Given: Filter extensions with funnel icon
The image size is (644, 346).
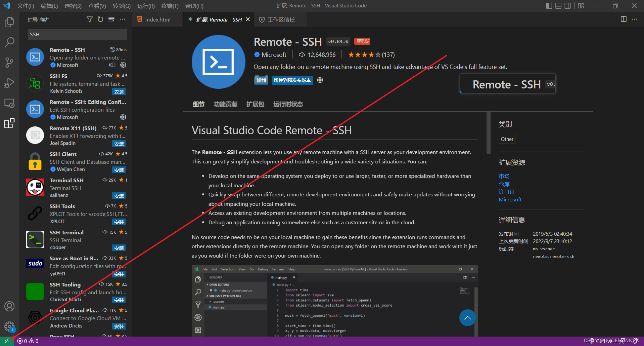Looking at the screenshot, I should [x=89, y=20].
